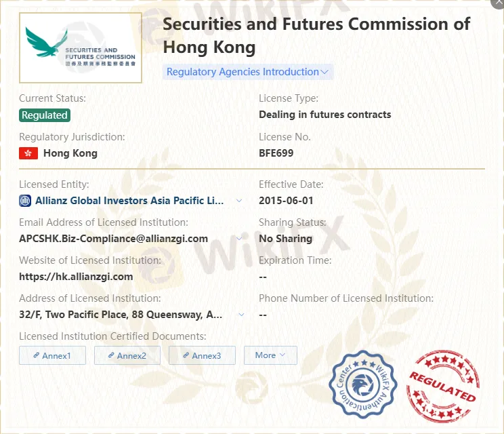Viewport: 504px width, 434px height.
Task: Expand the licensed entity name chevron
Action: pos(239,201)
